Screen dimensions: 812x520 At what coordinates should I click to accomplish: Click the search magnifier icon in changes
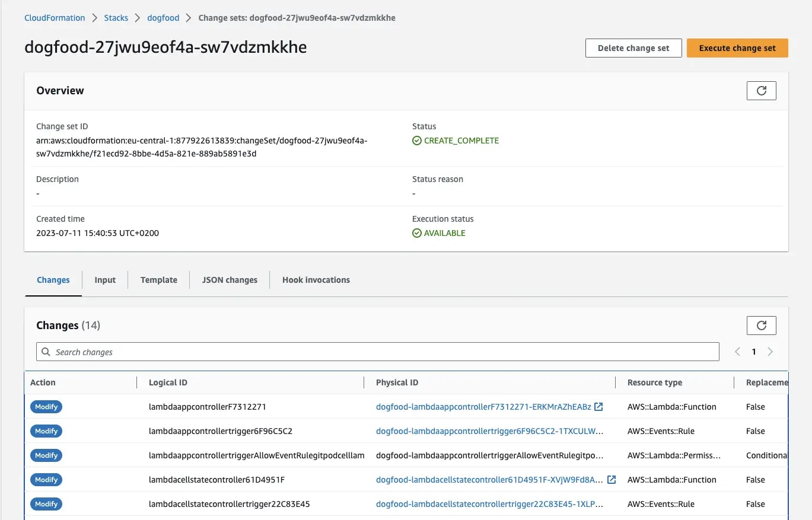[46, 352]
